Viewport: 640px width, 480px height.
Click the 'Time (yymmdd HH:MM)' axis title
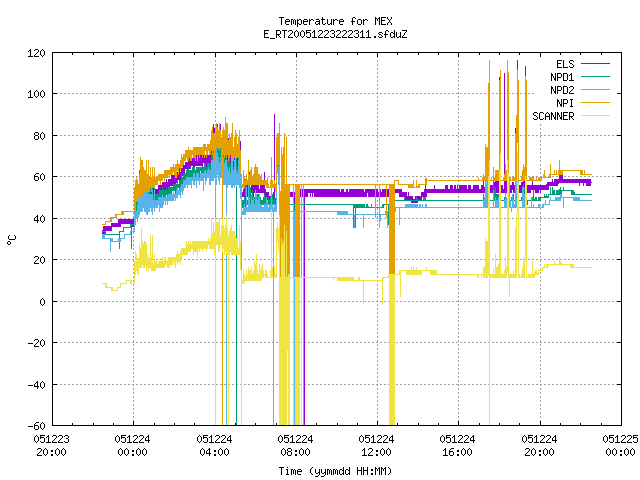(335, 471)
